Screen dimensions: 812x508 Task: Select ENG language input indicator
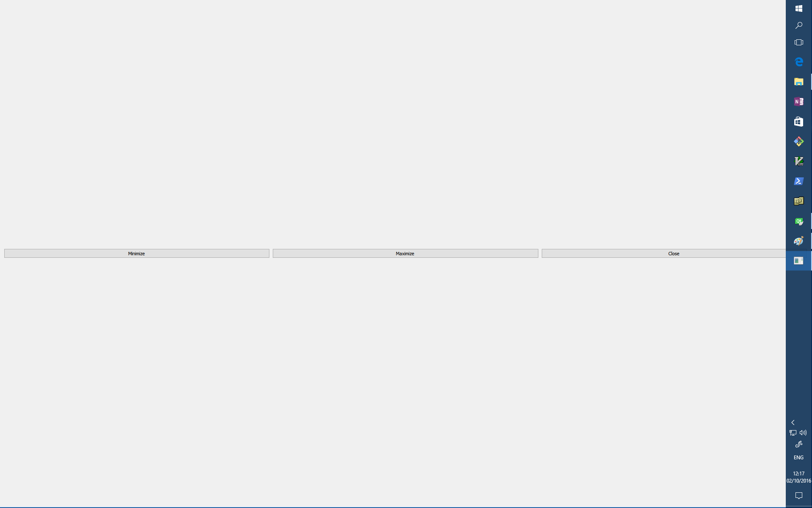click(x=798, y=457)
